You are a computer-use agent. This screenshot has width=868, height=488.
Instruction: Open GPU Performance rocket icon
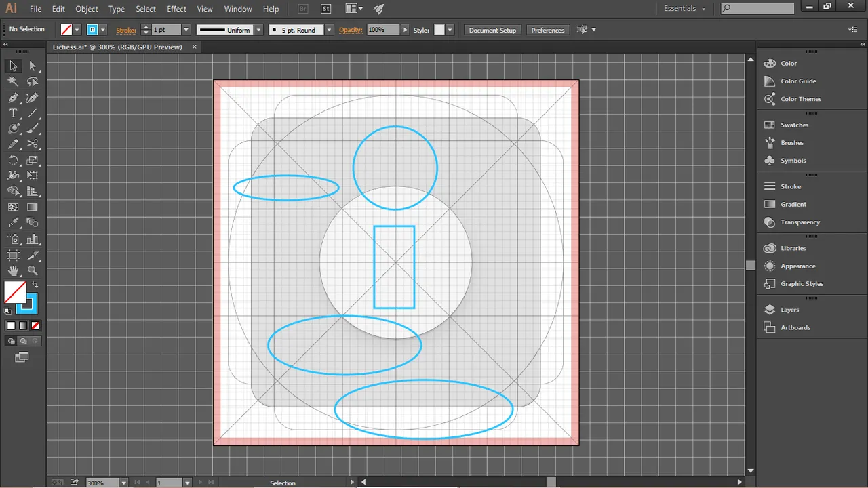[x=378, y=9]
